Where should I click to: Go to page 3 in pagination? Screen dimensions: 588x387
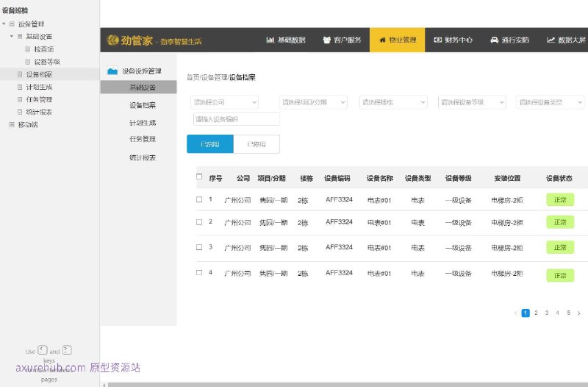[x=547, y=313]
